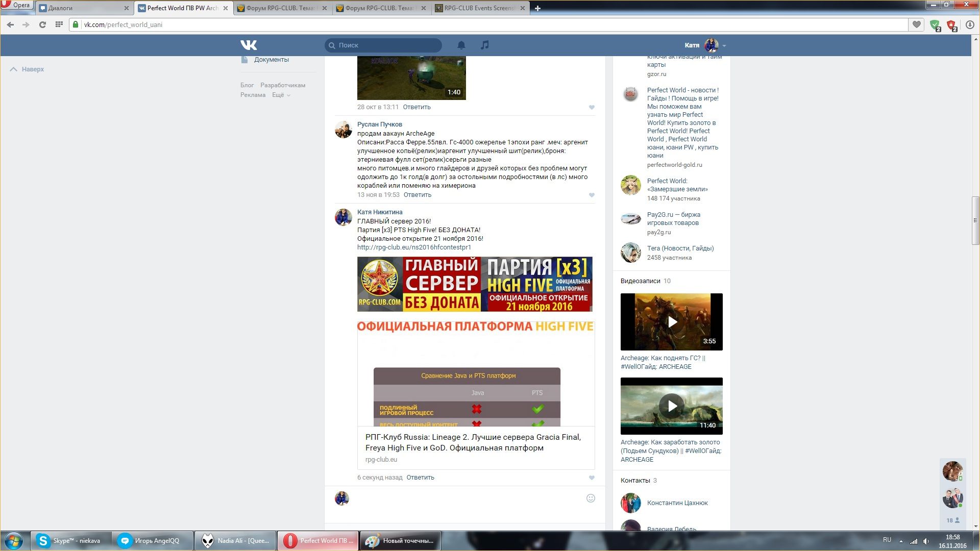Reply to Руслан Пучков comment
This screenshot has width=980, height=551.
click(x=417, y=195)
